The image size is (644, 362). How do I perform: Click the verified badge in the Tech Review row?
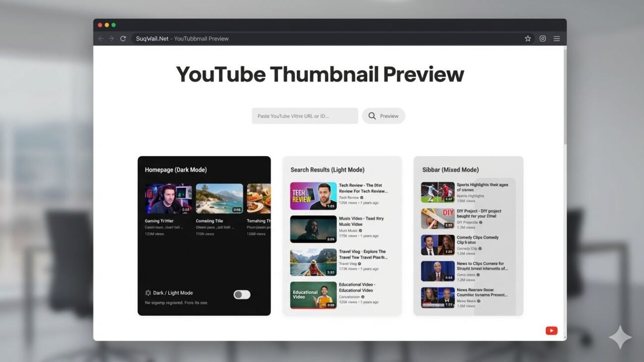363,197
